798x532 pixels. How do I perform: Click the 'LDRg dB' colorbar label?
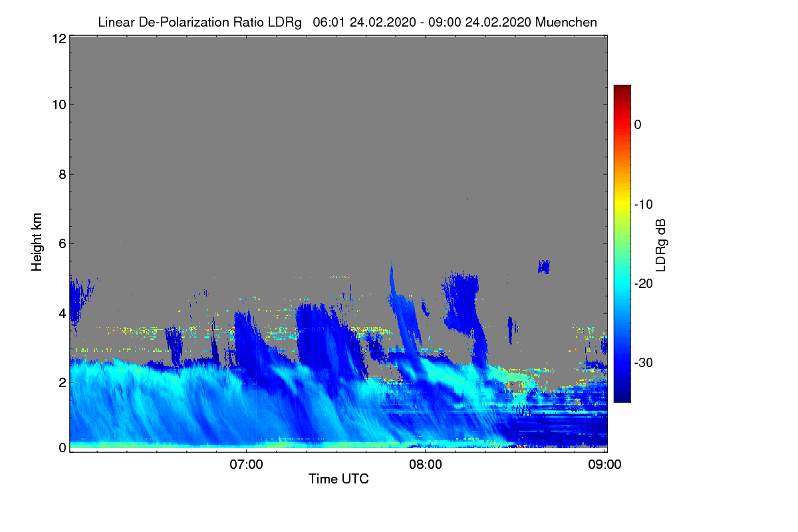point(660,245)
